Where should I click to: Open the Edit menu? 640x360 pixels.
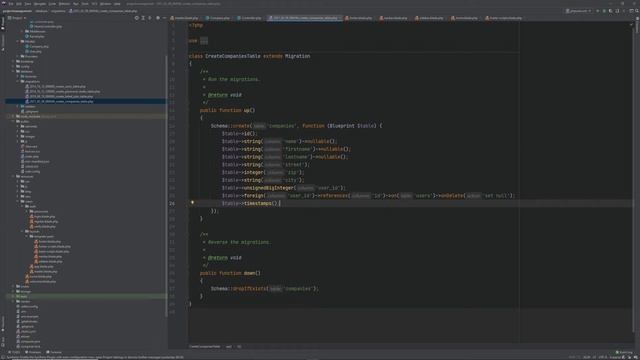tap(19, 4)
